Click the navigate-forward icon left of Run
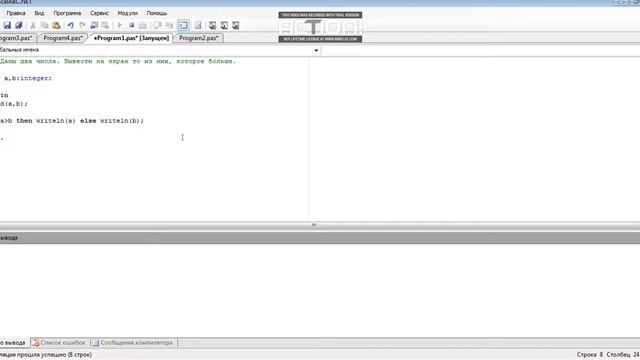The height and width of the screenshot is (360, 640). pos(105,25)
